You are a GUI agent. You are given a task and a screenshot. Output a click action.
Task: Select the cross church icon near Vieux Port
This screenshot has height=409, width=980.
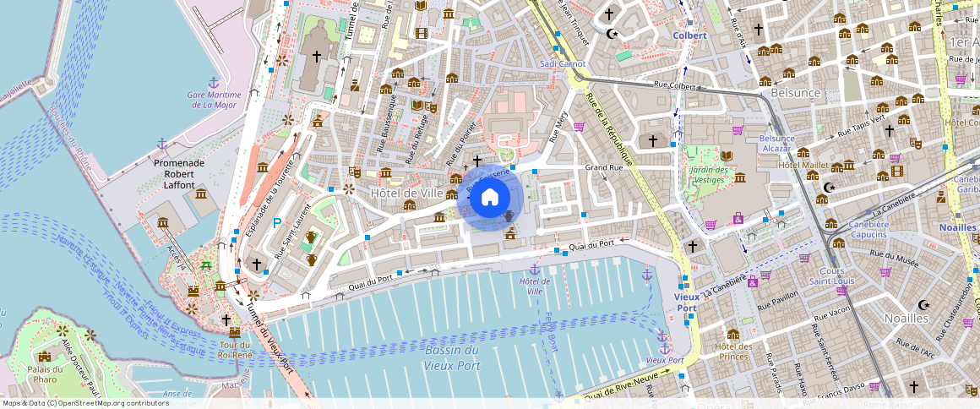(692, 247)
